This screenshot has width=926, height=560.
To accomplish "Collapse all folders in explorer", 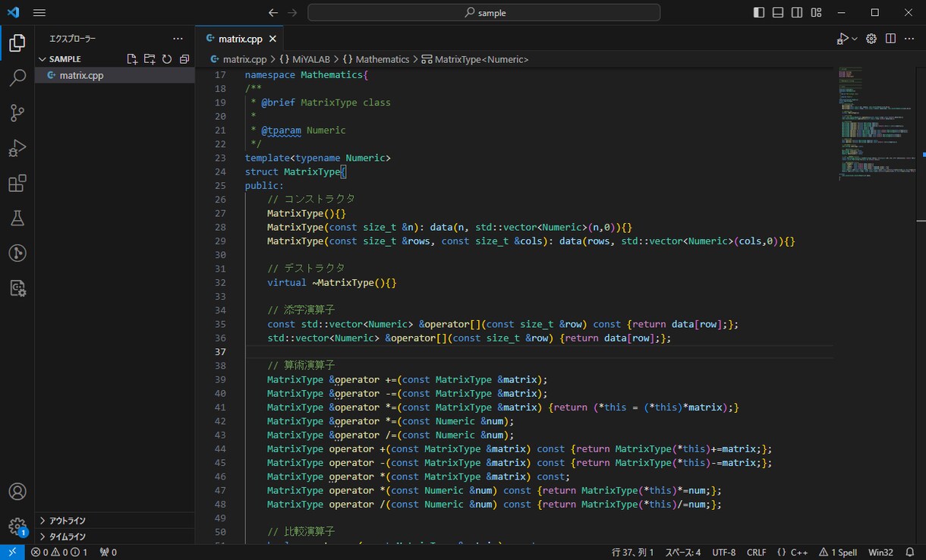I will coord(184,59).
